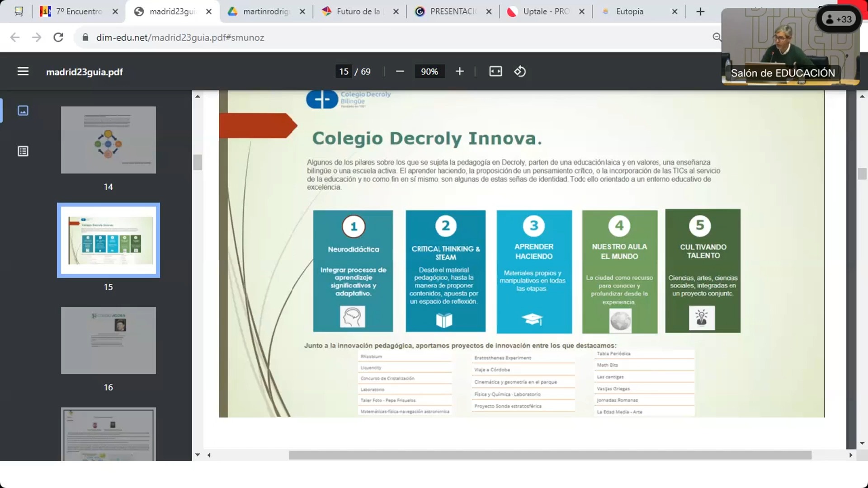Toggle the PDF sidebar hamburger menu
Viewport: 868px width, 488px height.
point(23,71)
